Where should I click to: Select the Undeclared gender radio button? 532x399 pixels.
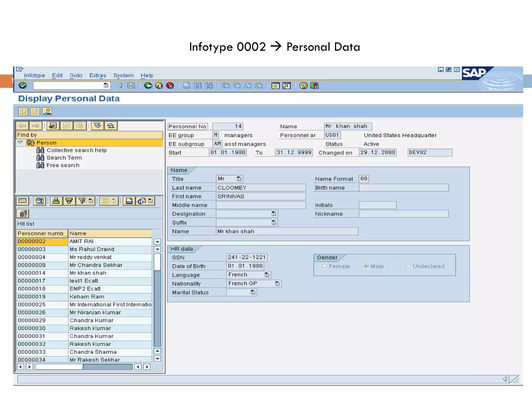pyautogui.click(x=408, y=266)
